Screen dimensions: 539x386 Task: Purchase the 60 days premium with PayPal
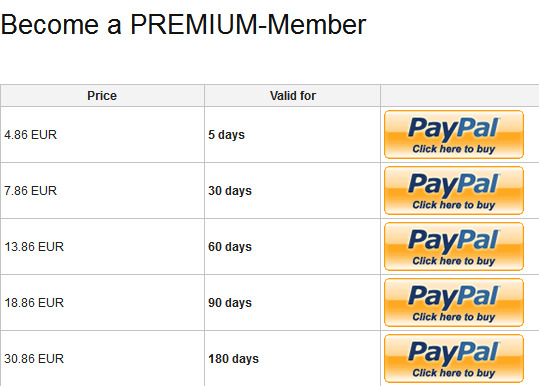click(454, 246)
